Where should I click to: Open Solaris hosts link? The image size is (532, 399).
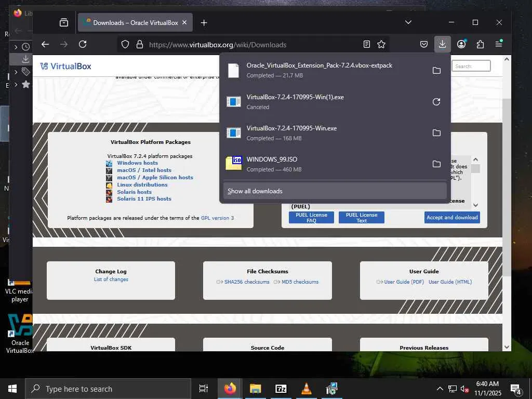[x=135, y=192]
